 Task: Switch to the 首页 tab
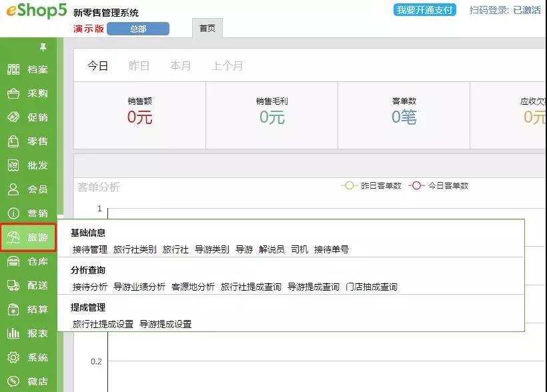tap(207, 29)
